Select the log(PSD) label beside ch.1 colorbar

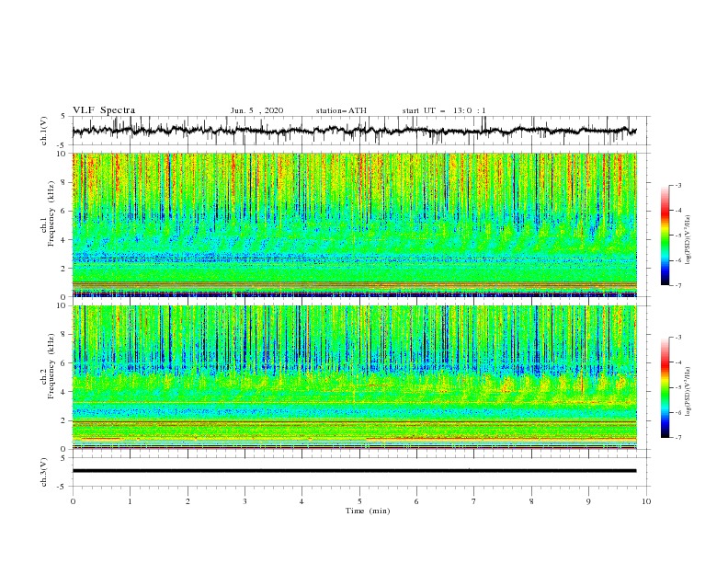688,240
